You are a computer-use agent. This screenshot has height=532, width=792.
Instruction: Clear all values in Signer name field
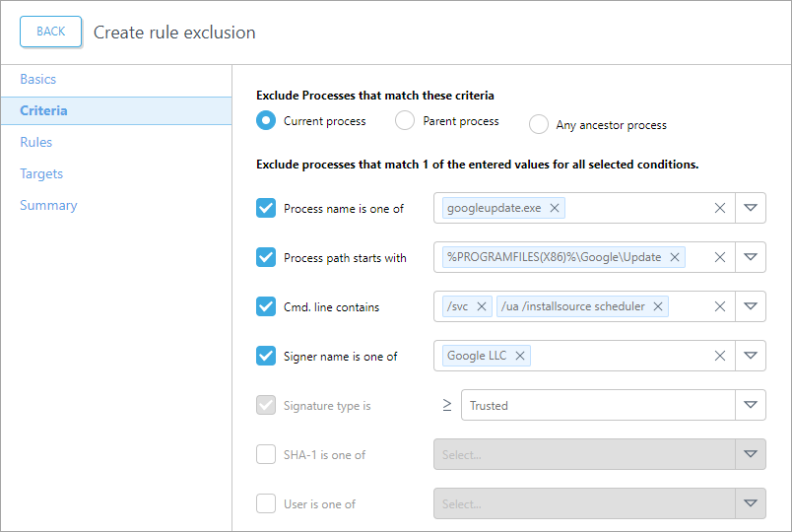pyautogui.click(x=719, y=356)
